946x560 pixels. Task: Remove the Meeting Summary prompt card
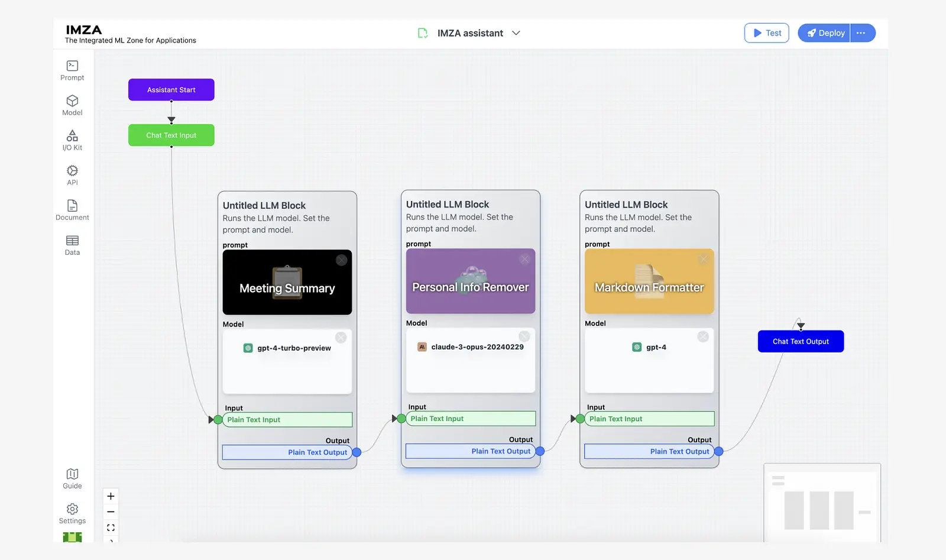pos(341,260)
